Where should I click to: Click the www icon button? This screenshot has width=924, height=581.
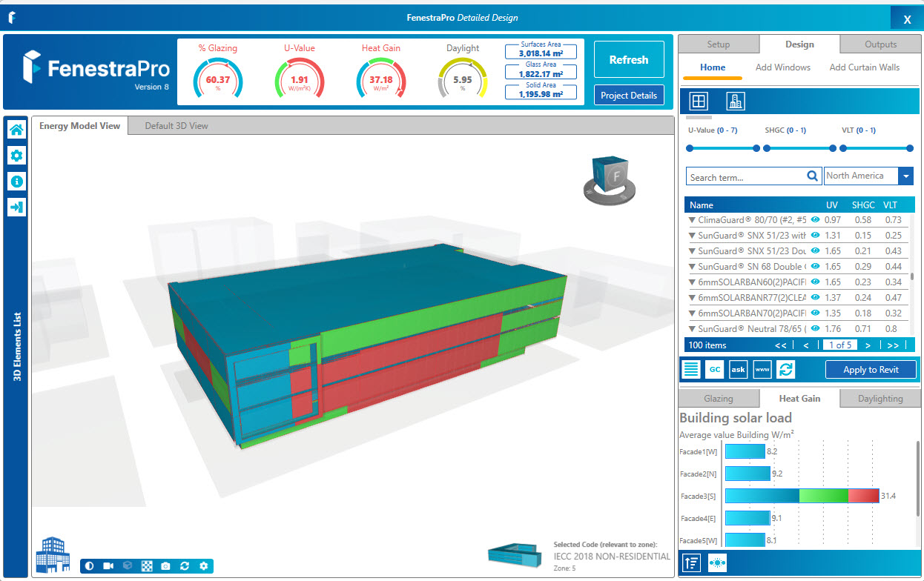click(x=762, y=369)
